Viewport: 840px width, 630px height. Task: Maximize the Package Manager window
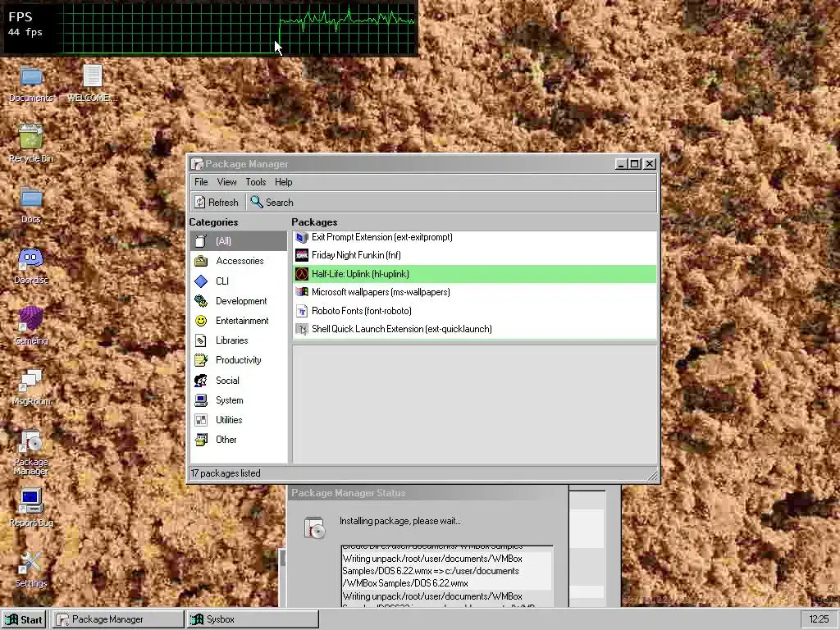(x=635, y=164)
